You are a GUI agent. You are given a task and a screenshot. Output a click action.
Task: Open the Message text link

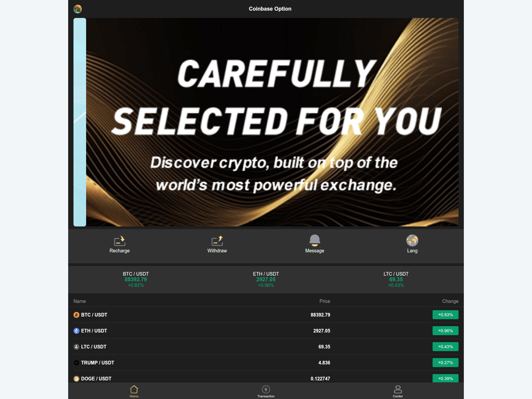(x=315, y=251)
